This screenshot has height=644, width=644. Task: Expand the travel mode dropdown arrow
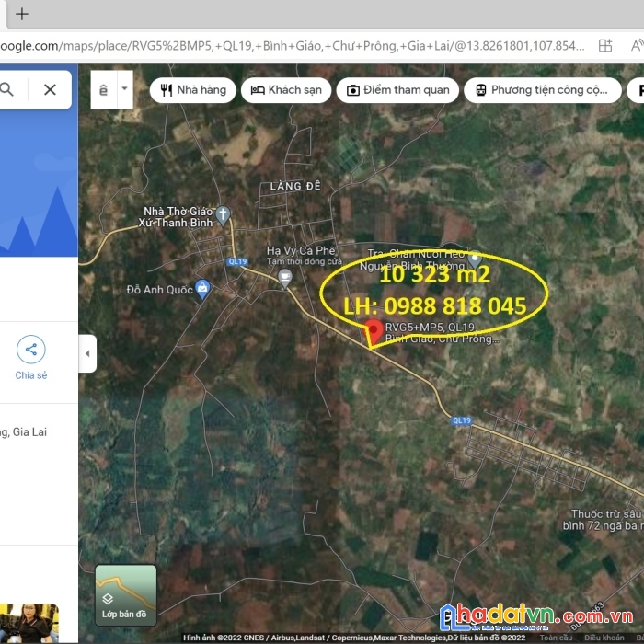point(125,88)
